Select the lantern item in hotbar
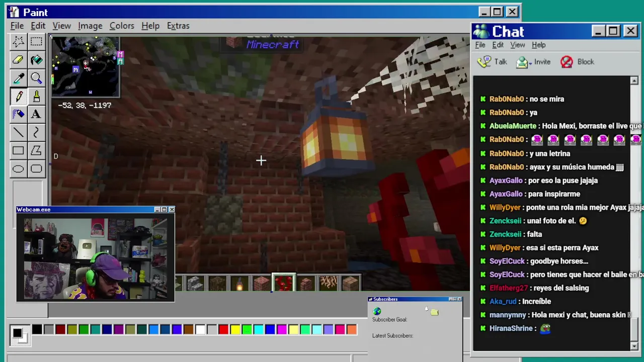This screenshot has width=644, height=362. (239, 284)
